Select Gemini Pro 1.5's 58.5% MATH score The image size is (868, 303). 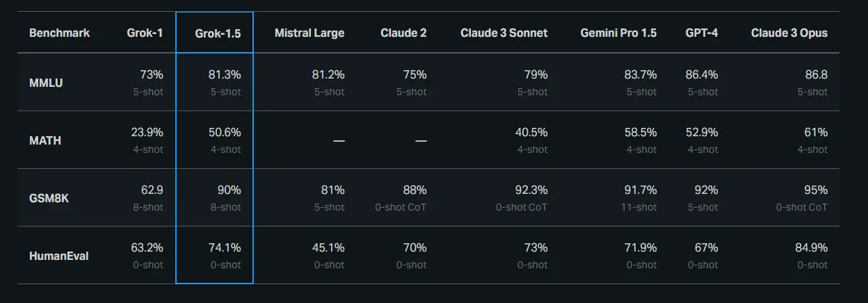[x=640, y=132]
